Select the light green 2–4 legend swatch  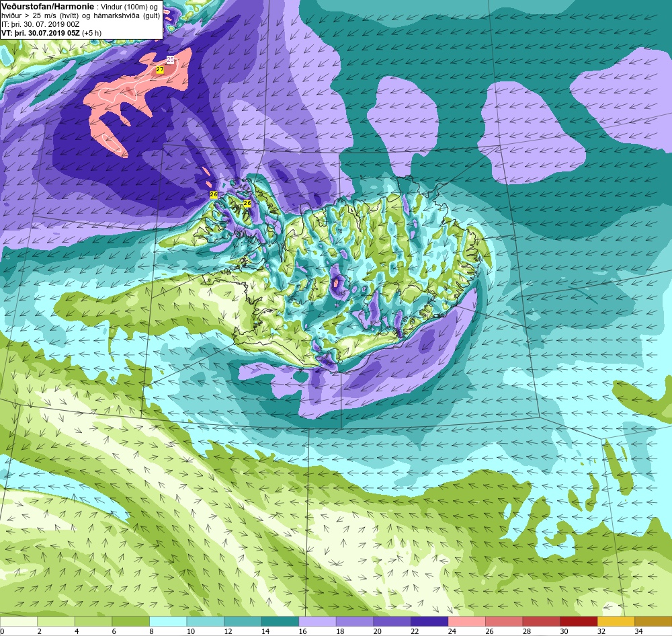(x=56, y=621)
